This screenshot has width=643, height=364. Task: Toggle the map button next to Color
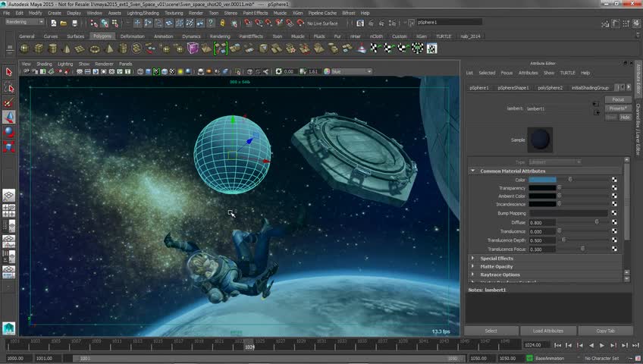point(614,180)
